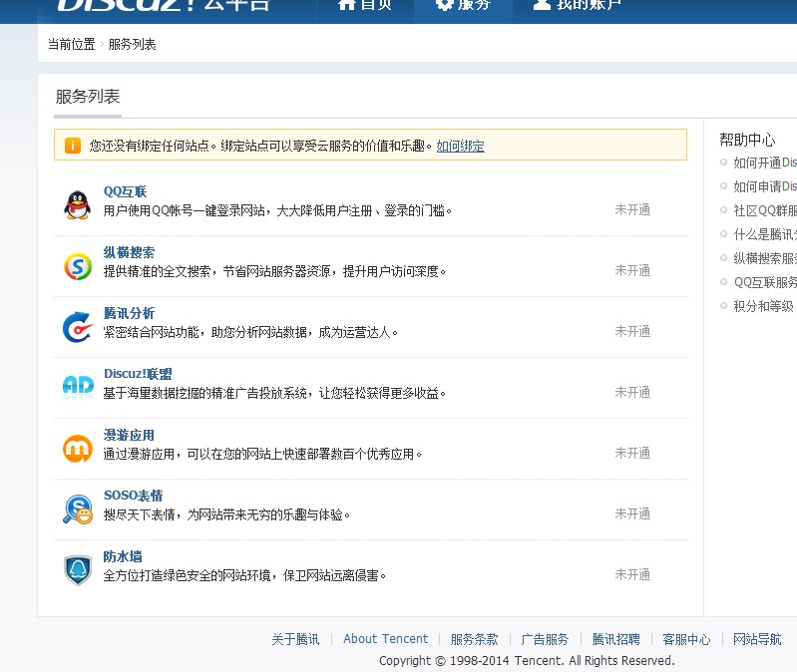The width and height of the screenshot is (797, 672).
Task: Click the 如何绑定 help link
Action: click(x=461, y=147)
